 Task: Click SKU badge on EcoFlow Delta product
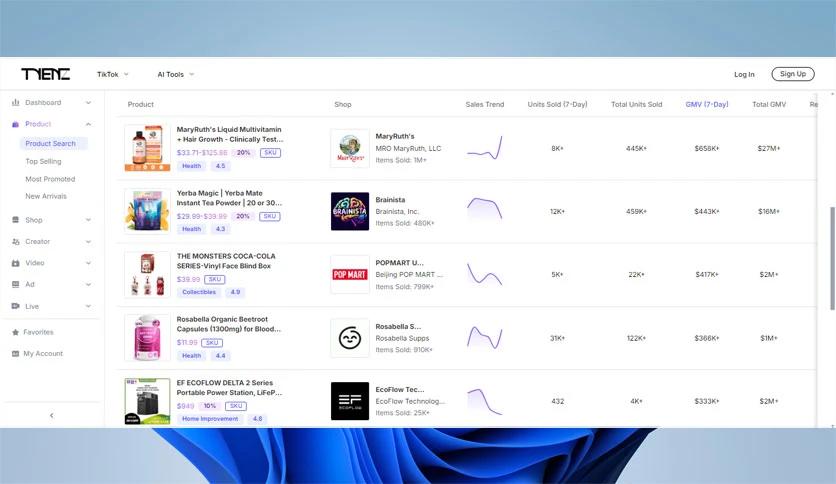pos(236,406)
